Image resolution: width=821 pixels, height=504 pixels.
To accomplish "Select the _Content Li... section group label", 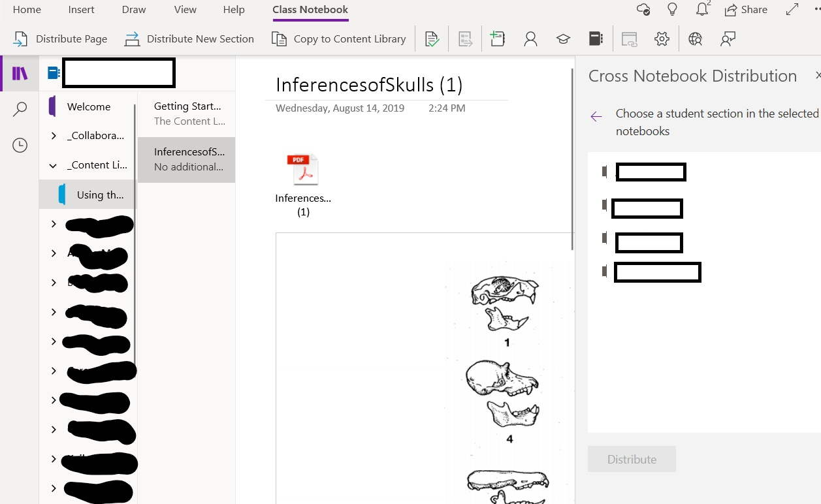I will pos(97,165).
